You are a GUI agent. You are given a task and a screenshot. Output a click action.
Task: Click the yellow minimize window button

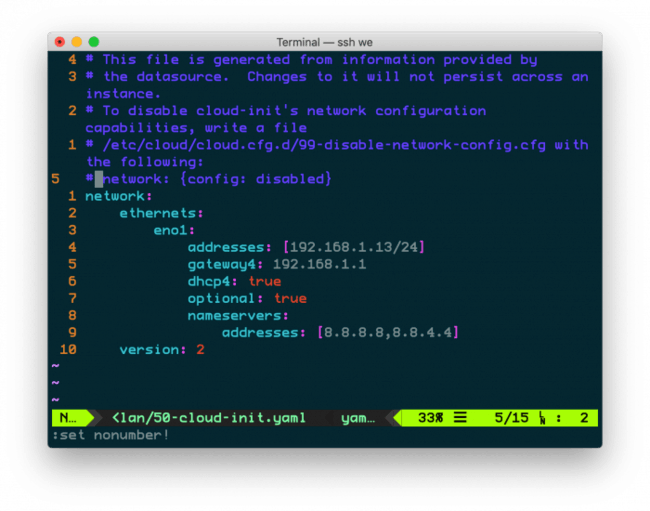77,42
